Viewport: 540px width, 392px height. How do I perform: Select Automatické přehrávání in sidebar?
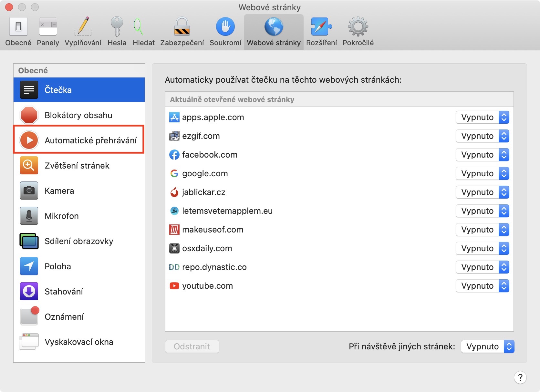pyautogui.click(x=79, y=140)
